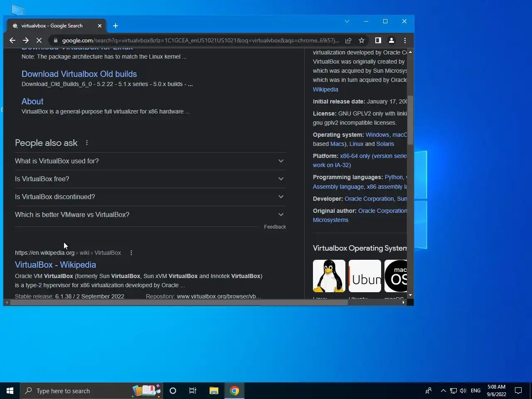The height and width of the screenshot is (399, 532).
Task: Expand 'Is VirtualBox free?' question
Action: 150,179
